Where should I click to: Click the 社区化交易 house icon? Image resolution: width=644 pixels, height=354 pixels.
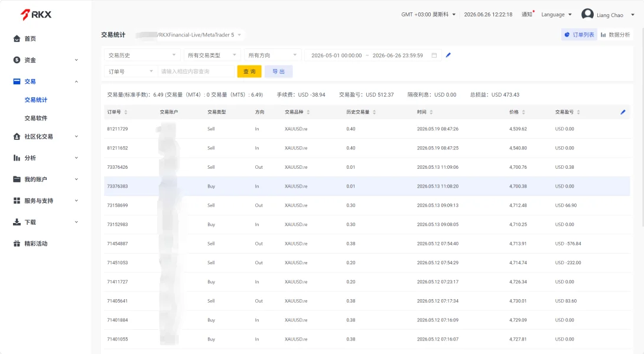click(x=17, y=136)
